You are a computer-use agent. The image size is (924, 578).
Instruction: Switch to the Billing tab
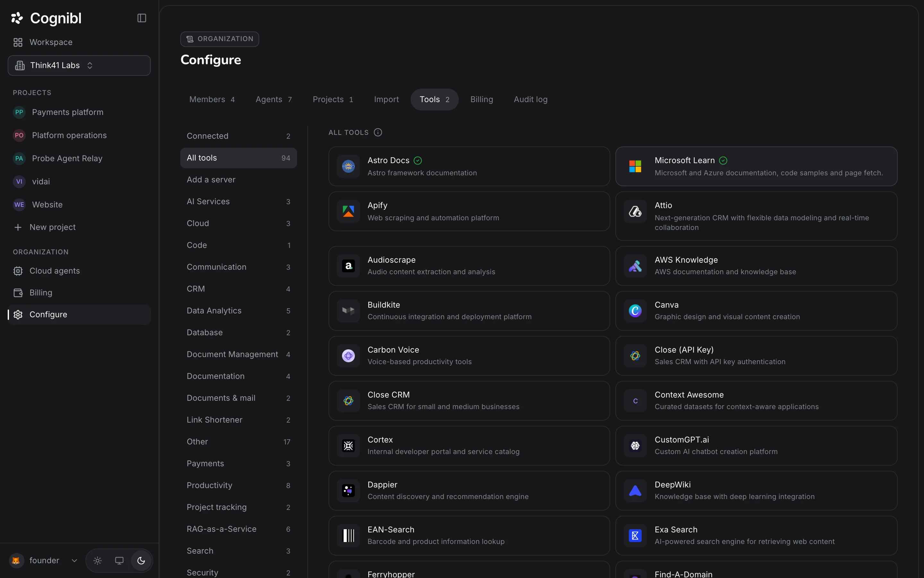pos(482,100)
